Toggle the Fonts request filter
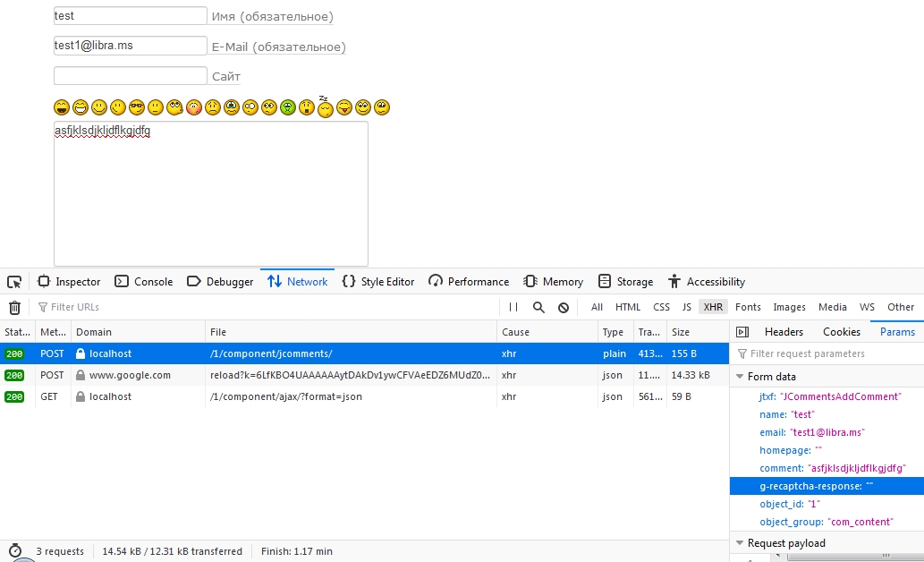This screenshot has height=562, width=924. click(748, 307)
